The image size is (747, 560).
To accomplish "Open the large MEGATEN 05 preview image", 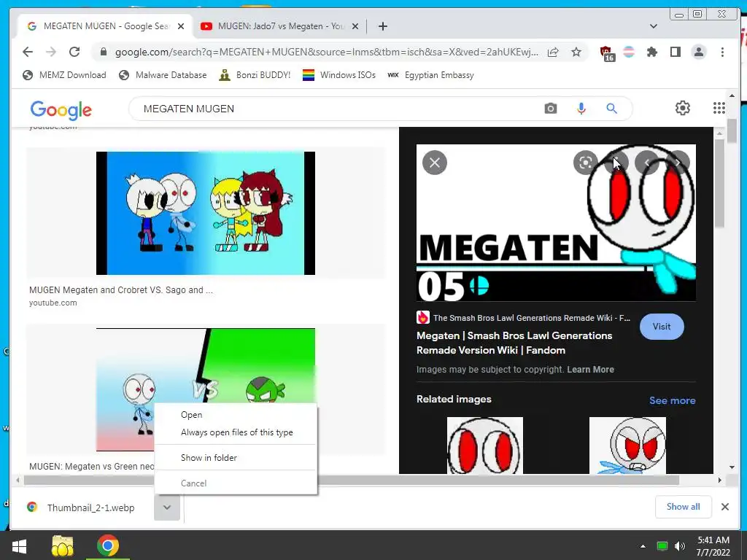I will coord(556,223).
